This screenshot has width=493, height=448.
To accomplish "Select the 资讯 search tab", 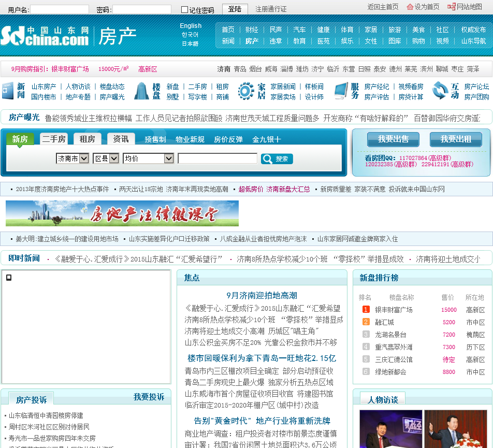I will (x=121, y=139).
